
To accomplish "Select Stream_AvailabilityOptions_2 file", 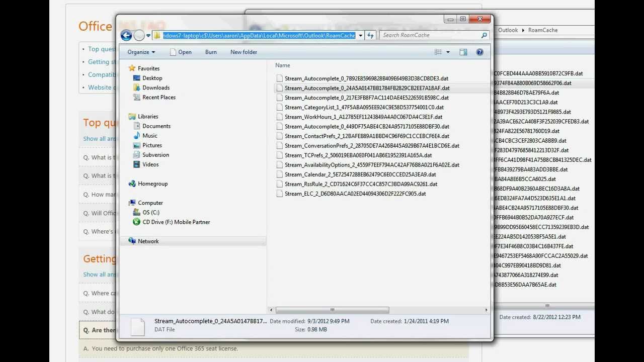I will 372,164.
